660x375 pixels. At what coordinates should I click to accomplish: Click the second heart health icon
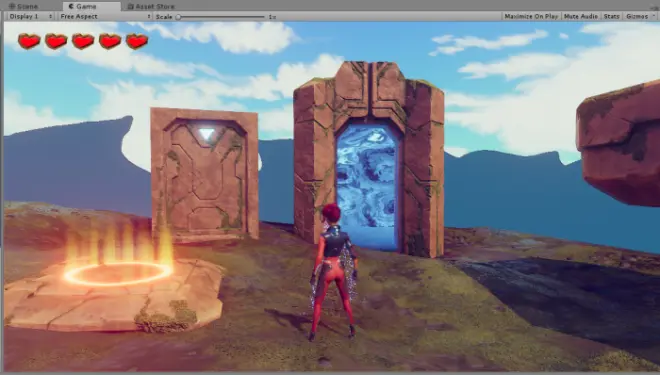click(56, 41)
